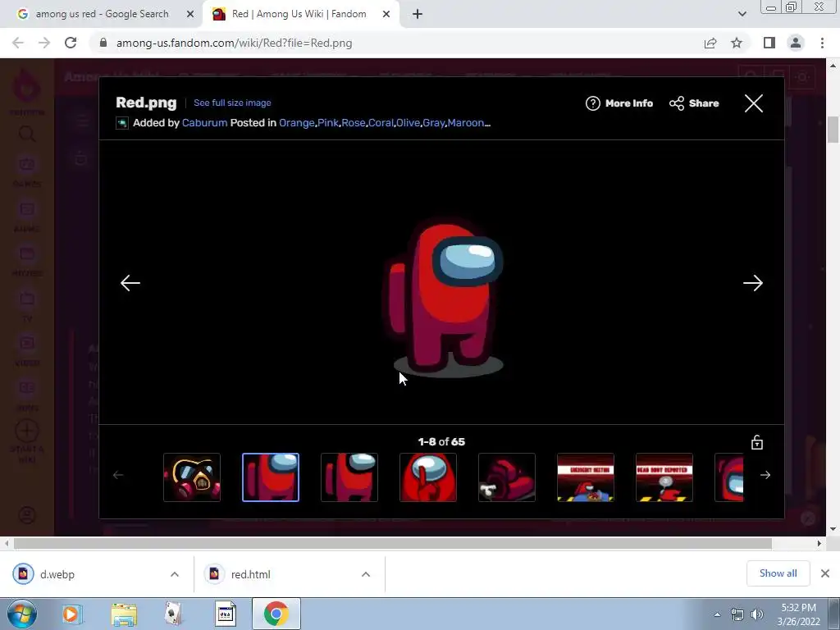Open the Chrome profile menu

pos(796,43)
